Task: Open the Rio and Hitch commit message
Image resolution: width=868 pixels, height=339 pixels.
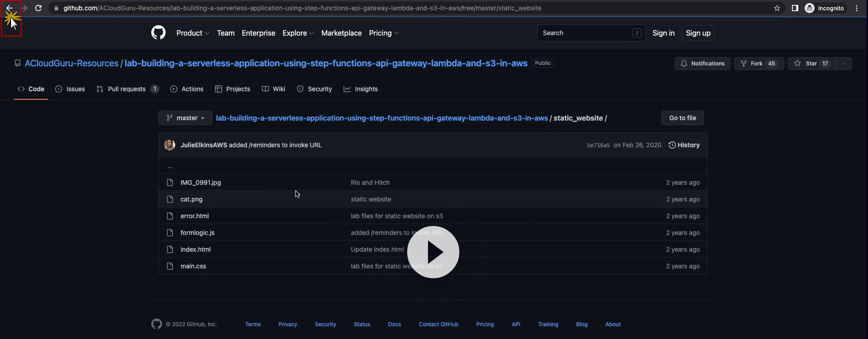Action: coord(370,183)
